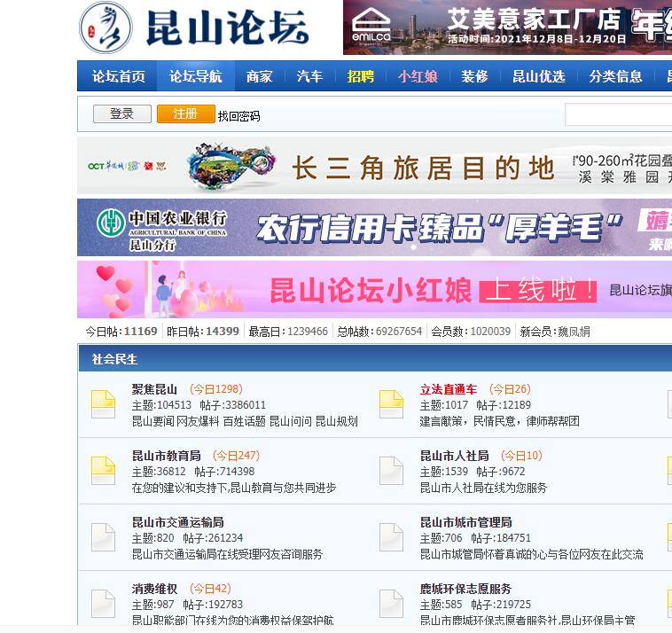The width and height of the screenshot is (672, 633).
Task: Click folder icon beside 昆山市城市管理局
Action: (x=391, y=537)
